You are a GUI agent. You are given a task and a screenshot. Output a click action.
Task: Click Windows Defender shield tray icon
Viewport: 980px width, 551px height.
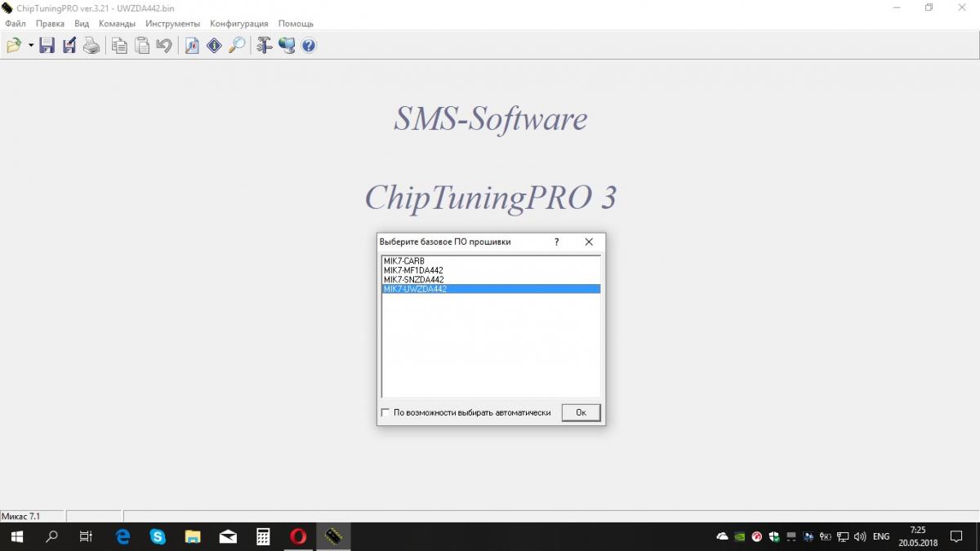(774, 537)
